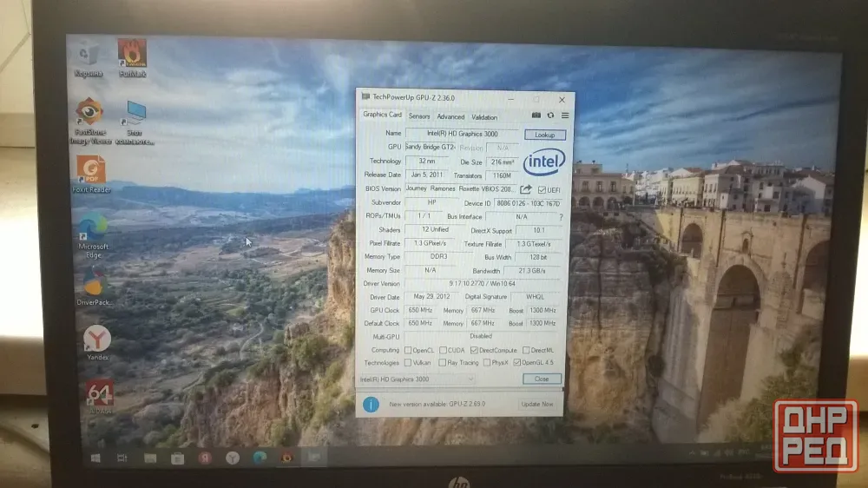868x488 pixels.
Task: Switch to the Advanced tab
Action: coord(450,117)
